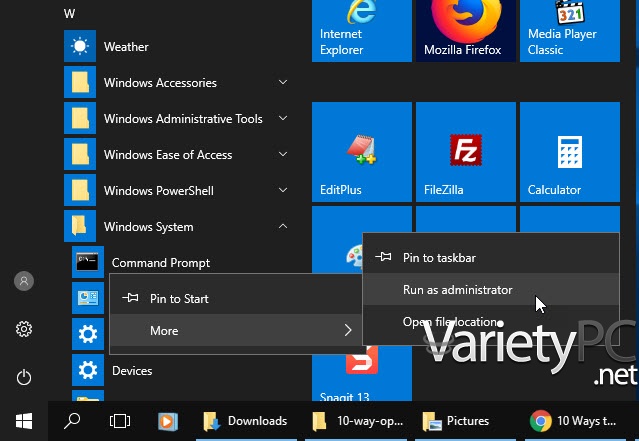Click the Windows PowerShell folder icon

point(80,190)
